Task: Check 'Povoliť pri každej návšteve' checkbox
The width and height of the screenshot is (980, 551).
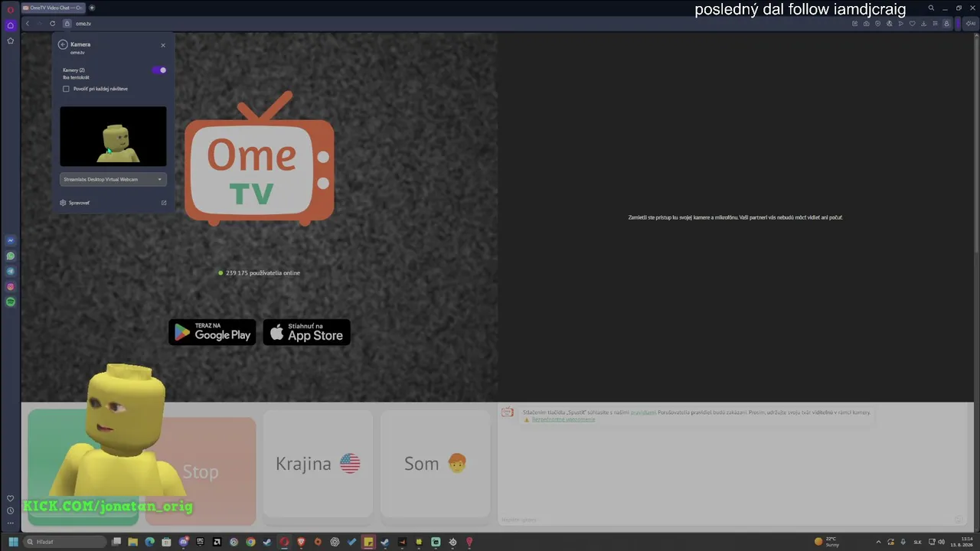Action: pos(66,89)
